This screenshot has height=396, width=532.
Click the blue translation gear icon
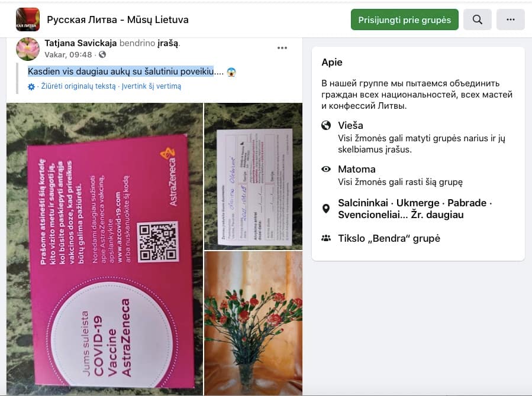[x=31, y=87]
